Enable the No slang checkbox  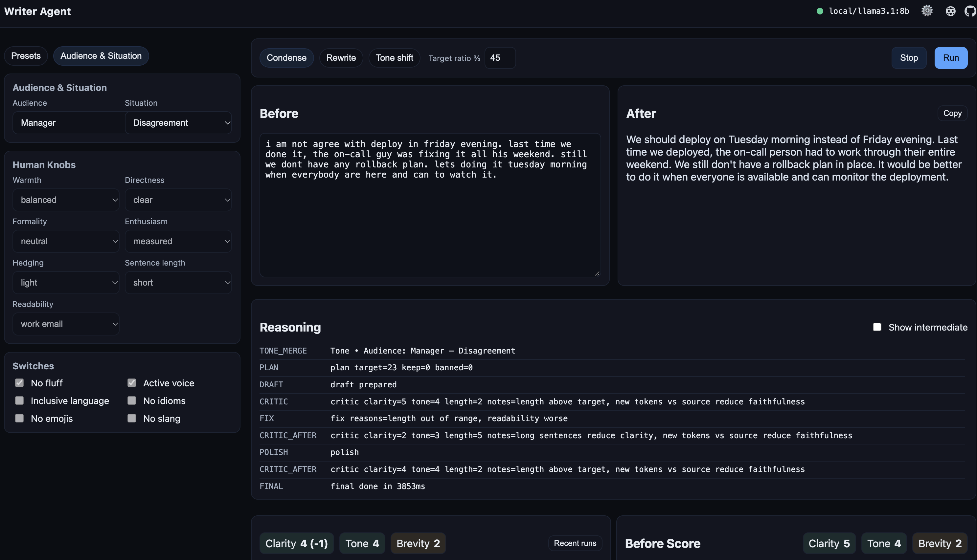[132, 418]
